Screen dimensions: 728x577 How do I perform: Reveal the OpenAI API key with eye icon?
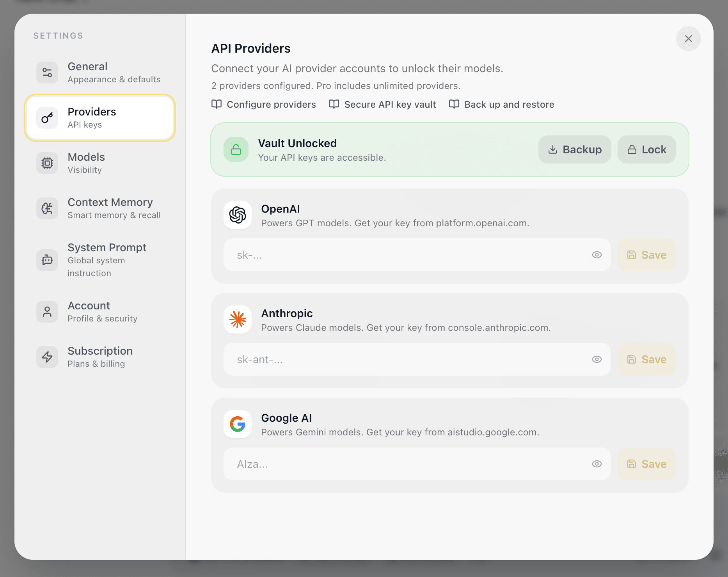click(597, 255)
